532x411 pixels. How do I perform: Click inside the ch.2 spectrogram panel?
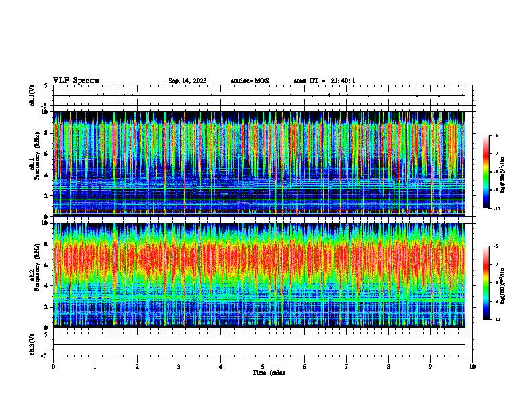click(259, 275)
